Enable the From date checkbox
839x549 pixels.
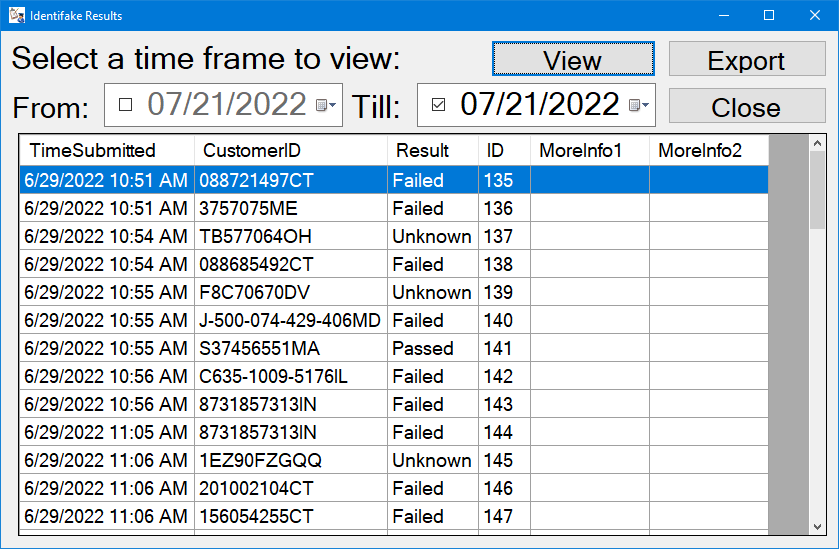(126, 104)
